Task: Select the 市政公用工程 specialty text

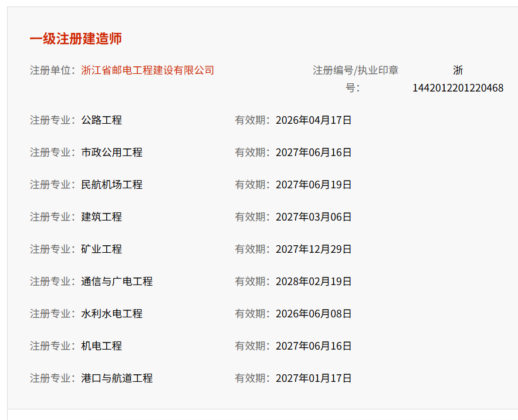Action: pos(111,153)
